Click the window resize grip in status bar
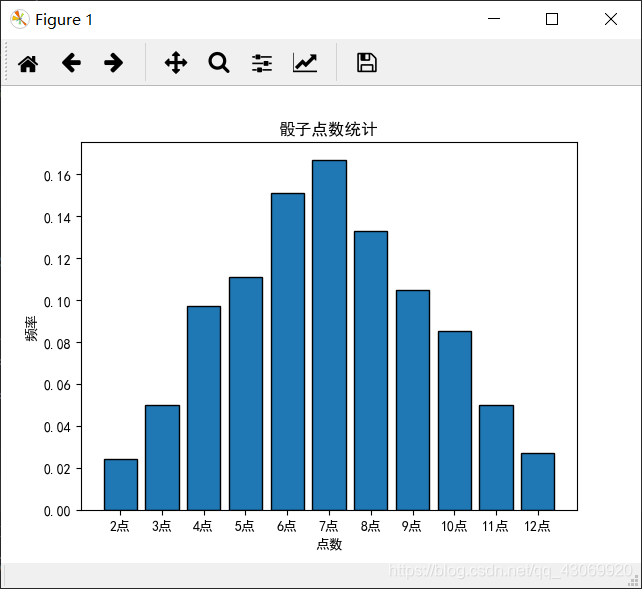The image size is (642, 589). pyautogui.click(x=634, y=581)
